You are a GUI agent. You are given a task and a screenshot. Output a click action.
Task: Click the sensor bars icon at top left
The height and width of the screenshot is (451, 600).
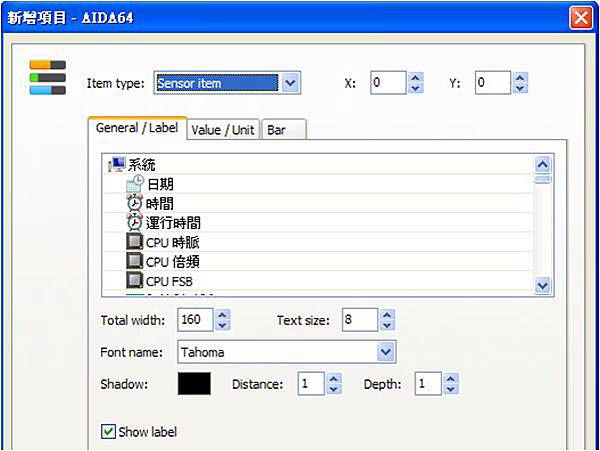(x=48, y=78)
